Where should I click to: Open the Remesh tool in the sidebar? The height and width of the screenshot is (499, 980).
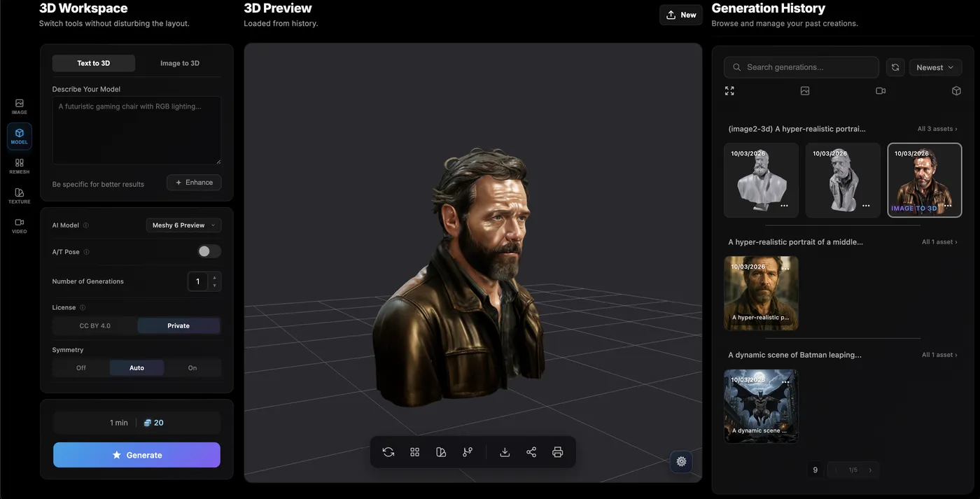pyautogui.click(x=20, y=166)
